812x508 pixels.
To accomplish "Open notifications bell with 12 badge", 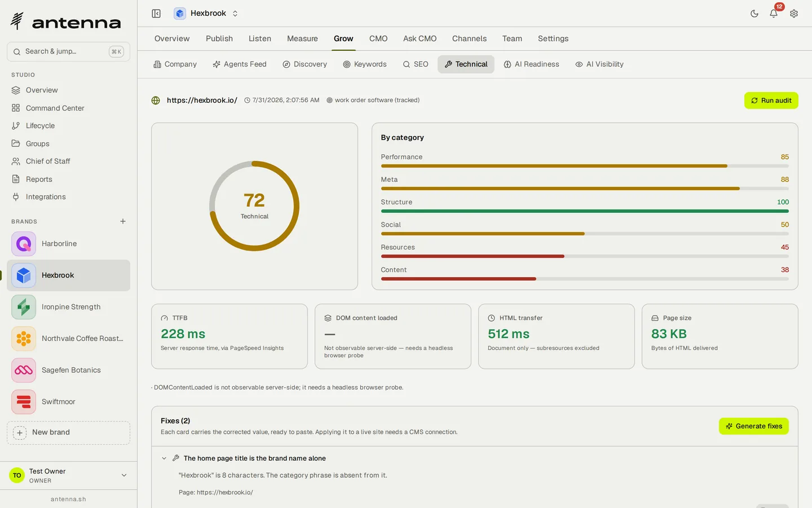I will [774, 12].
